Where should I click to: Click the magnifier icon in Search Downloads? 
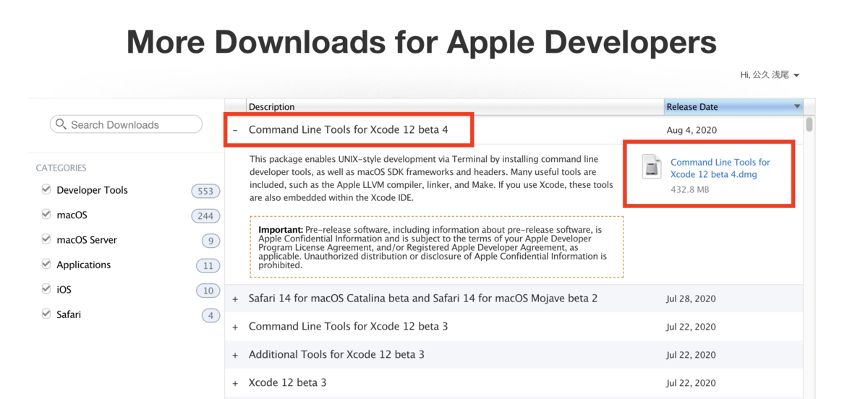coord(61,124)
